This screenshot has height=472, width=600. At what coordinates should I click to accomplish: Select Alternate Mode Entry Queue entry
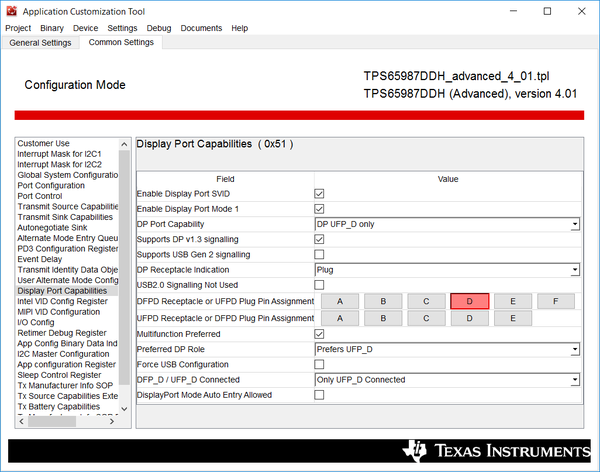[x=67, y=238]
